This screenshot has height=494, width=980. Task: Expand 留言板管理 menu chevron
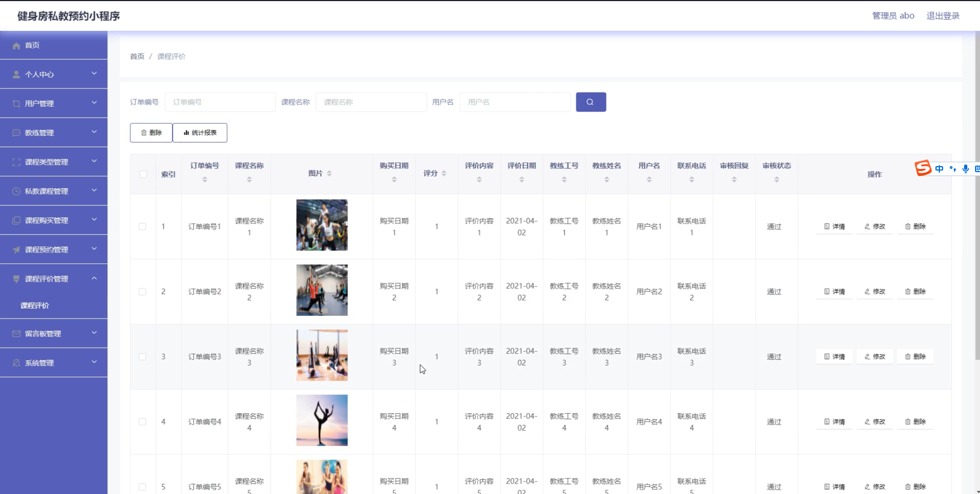click(94, 332)
